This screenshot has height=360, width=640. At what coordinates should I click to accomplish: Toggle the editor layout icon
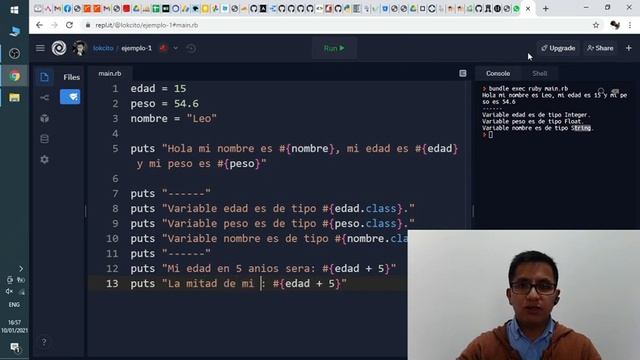tap(462, 73)
